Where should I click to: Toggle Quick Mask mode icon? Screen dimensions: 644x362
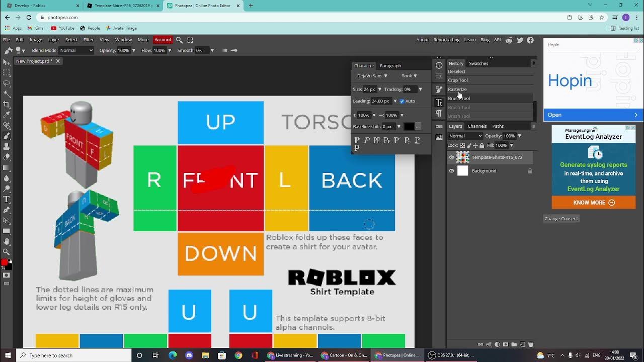pyautogui.click(x=7, y=275)
